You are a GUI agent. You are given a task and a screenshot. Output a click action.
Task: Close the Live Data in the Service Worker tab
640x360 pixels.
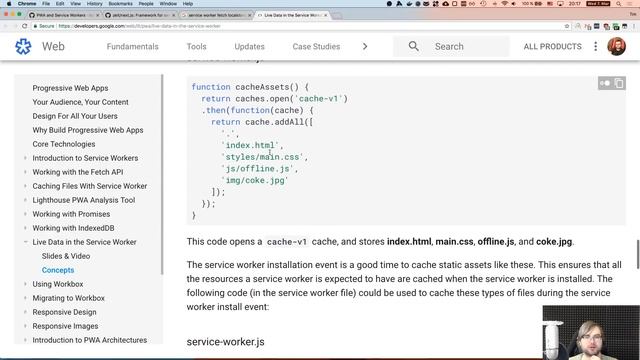point(326,15)
